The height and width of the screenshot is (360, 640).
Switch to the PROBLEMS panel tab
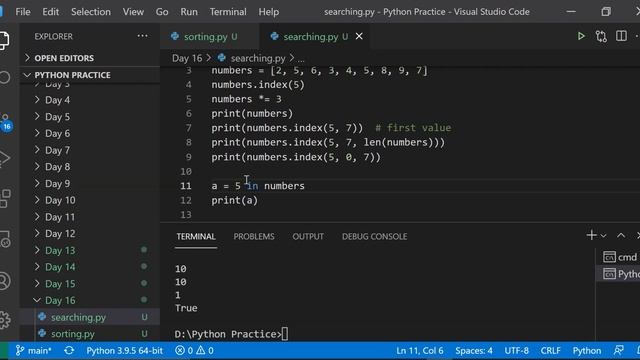pos(254,236)
